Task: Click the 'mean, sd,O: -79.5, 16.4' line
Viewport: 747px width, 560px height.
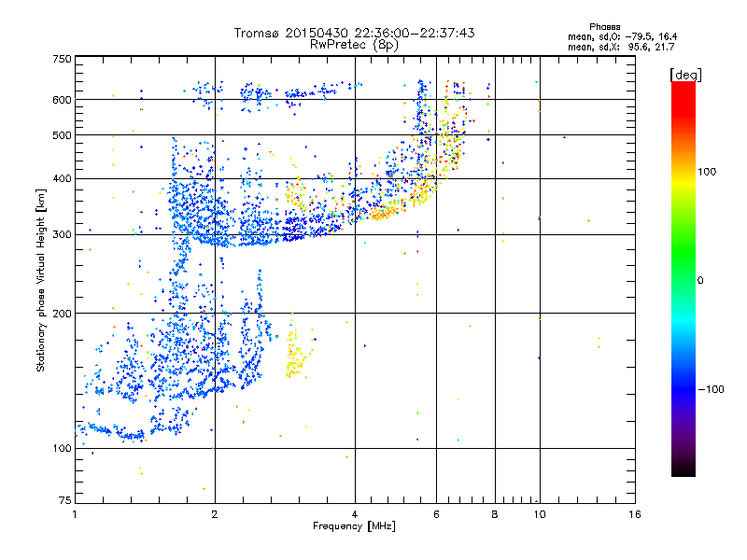Action: click(622, 37)
